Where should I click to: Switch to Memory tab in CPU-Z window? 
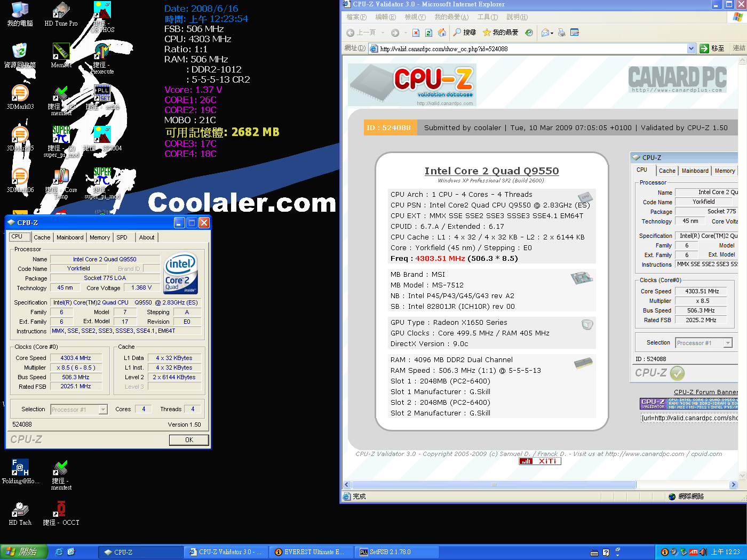pos(100,237)
